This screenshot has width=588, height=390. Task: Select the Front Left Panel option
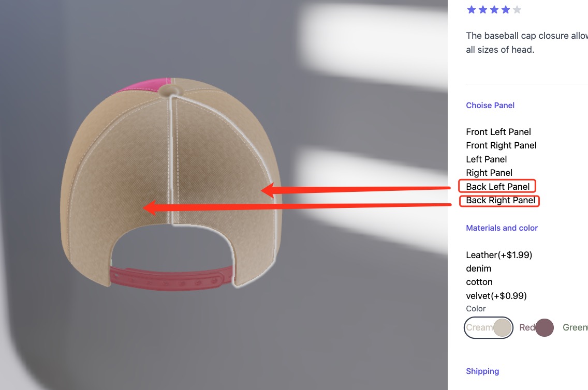tap(498, 132)
